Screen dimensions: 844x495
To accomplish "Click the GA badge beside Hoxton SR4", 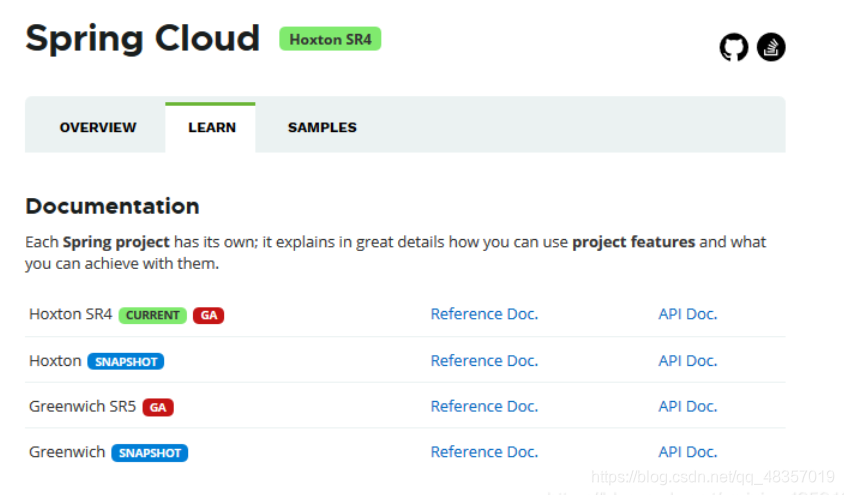I will [x=208, y=315].
